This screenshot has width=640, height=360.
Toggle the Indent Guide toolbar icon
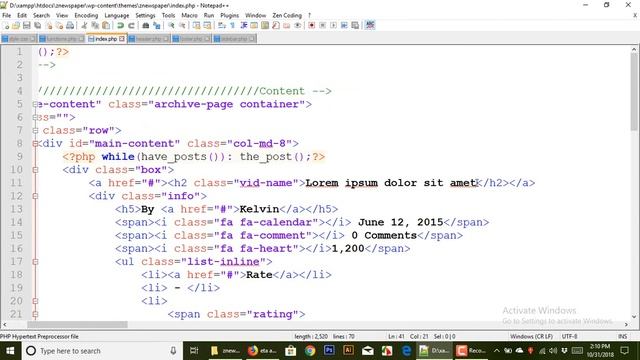(x=244, y=25)
